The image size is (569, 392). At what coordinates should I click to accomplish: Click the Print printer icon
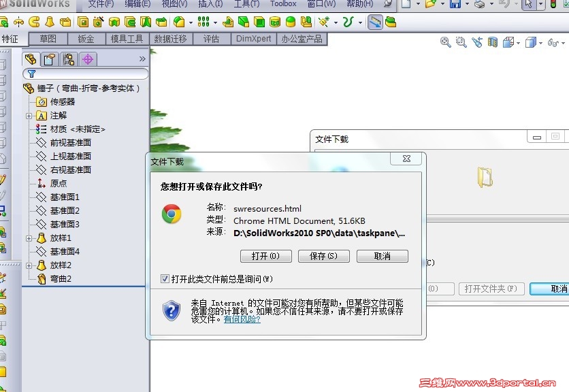click(x=479, y=4)
